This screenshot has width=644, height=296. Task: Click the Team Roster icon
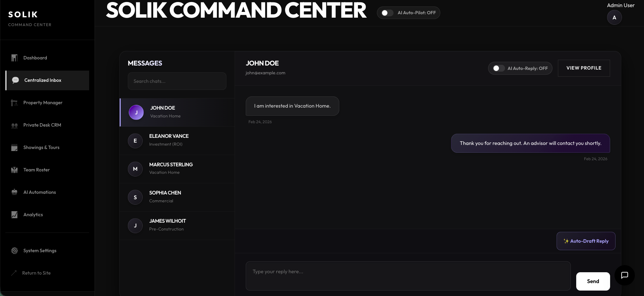(14, 170)
